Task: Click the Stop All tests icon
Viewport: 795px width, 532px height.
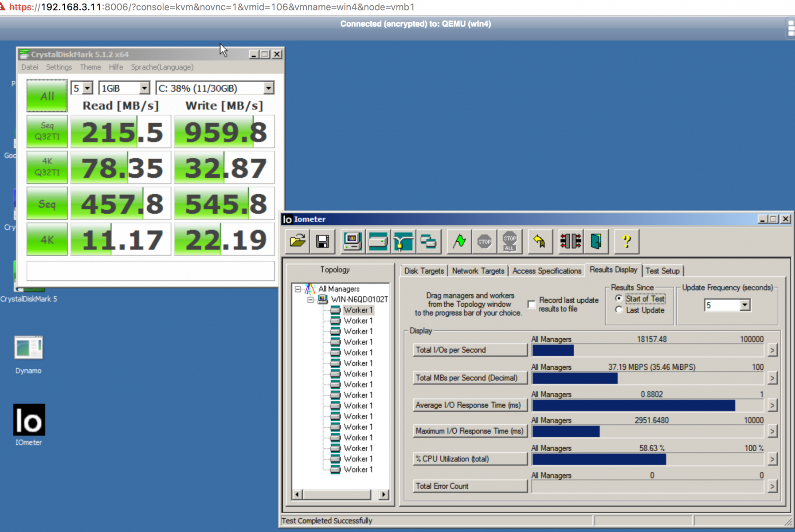Action: (509, 242)
